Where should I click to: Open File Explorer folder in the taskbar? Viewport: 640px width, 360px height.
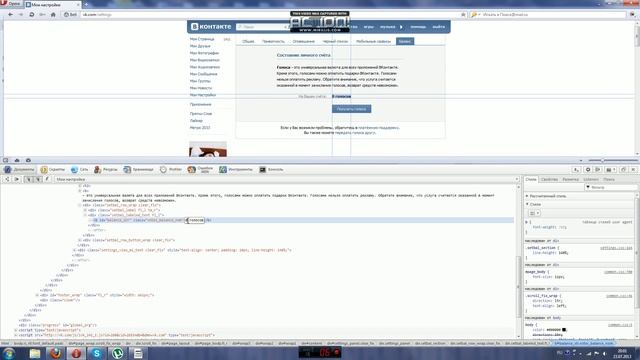(x=35, y=353)
